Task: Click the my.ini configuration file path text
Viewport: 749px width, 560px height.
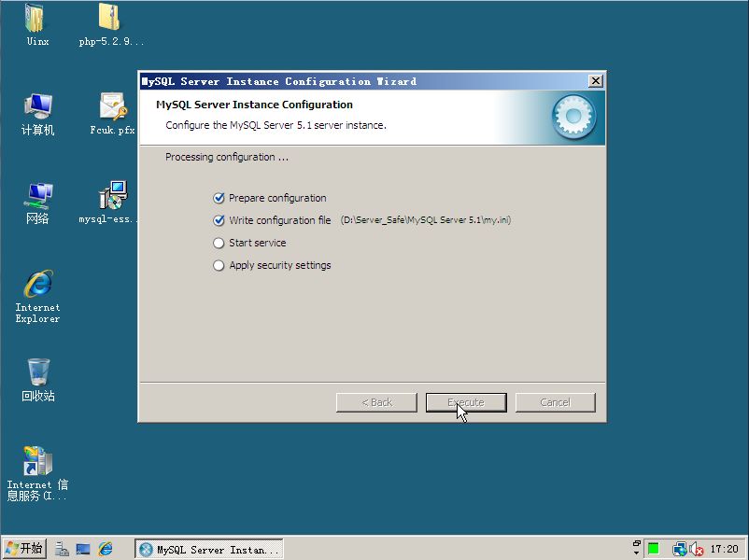Action: (426, 220)
